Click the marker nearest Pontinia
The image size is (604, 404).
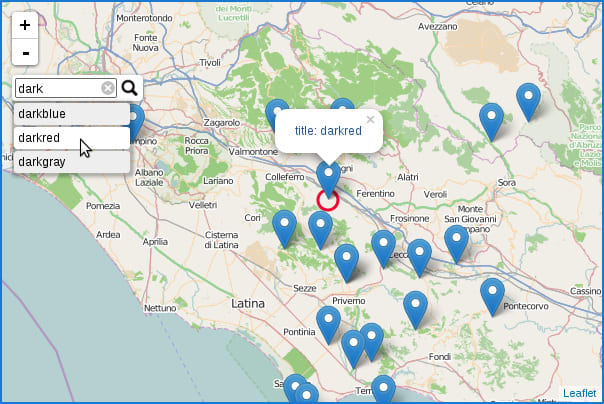(328, 325)
